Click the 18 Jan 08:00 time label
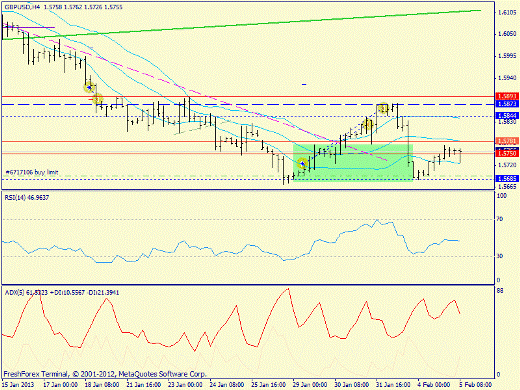This screenshot has width=520, height=390. [102, 385]
